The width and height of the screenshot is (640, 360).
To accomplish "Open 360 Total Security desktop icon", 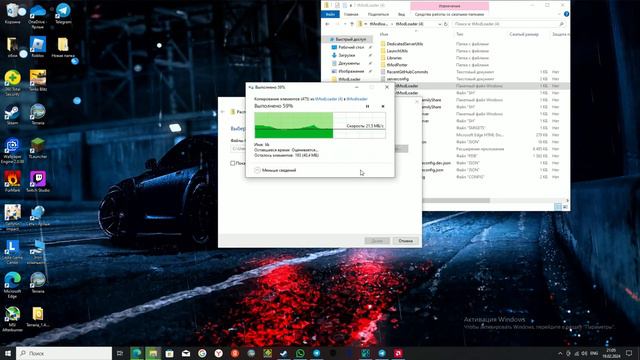I will 13,83.
